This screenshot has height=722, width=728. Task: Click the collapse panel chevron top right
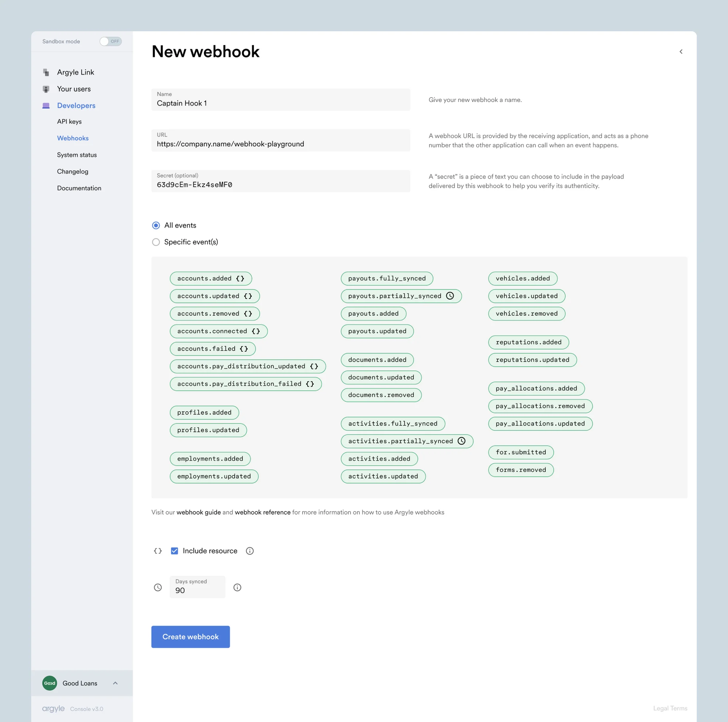coord(681,52)
